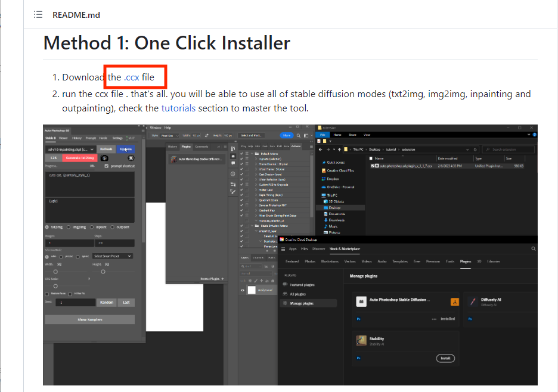Open the Select Smart Preset dropdown
The height and width of the screenshot is (392, 558).
pyautogui.click(x=113, y=256)
